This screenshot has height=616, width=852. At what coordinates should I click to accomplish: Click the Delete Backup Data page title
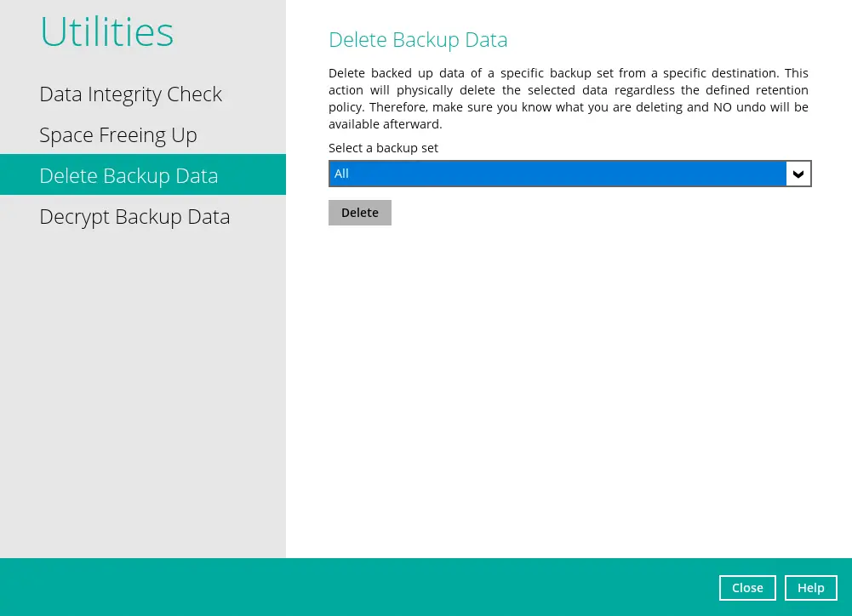click(x=418, y=40)
